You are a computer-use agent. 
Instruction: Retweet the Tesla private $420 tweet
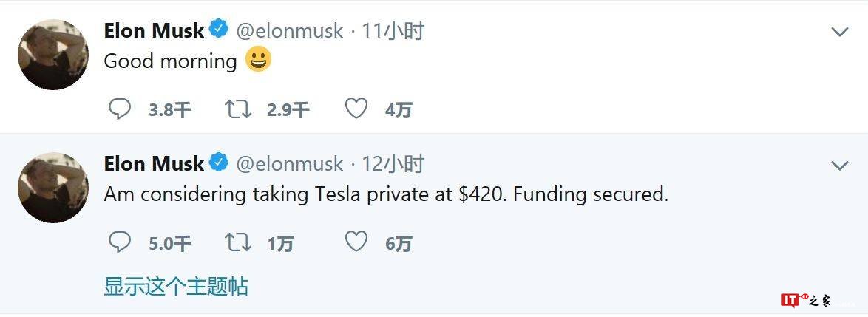238,242
